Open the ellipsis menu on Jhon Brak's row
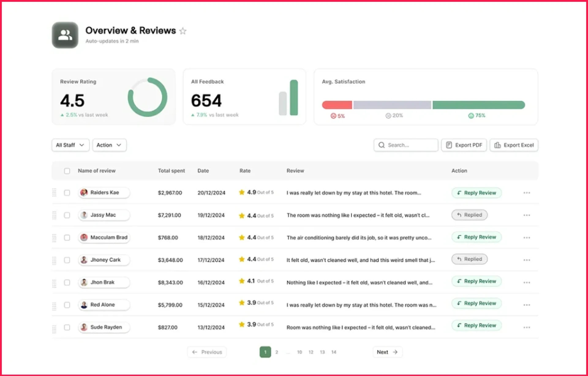Viewport: 588px width, 376px height. (526, 282)
